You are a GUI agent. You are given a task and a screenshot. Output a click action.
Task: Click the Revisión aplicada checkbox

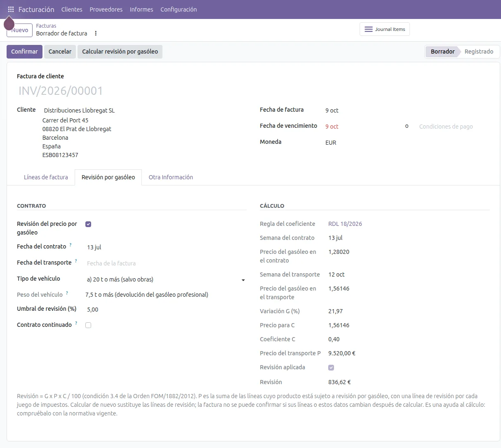[x=331, y=368]
